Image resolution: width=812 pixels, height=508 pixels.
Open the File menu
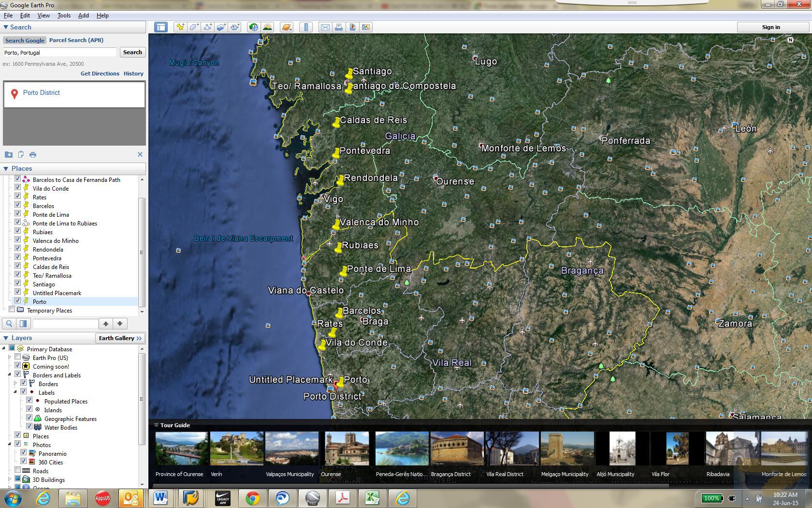point(8,15)
